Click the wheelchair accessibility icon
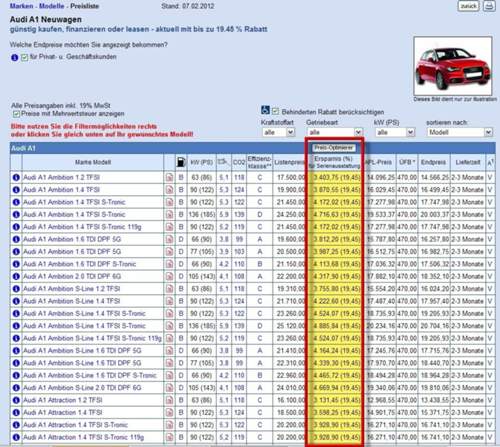500x447 pixels. [x=265, y=110]
